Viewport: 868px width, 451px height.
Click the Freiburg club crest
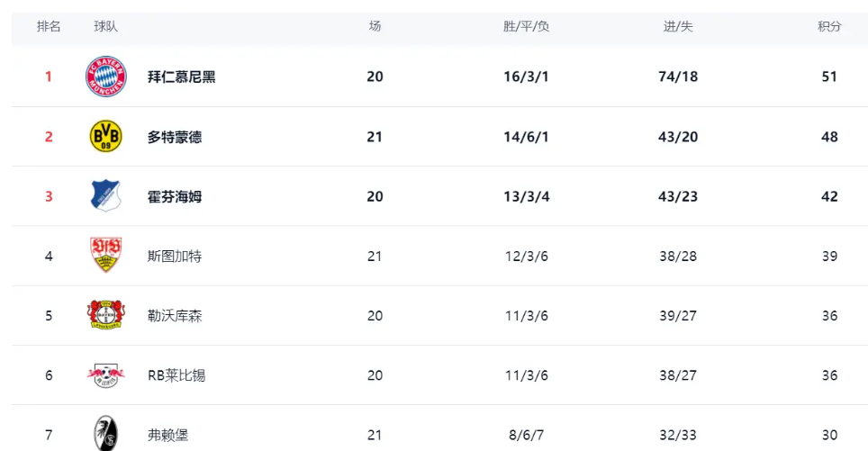pos(105,434)
